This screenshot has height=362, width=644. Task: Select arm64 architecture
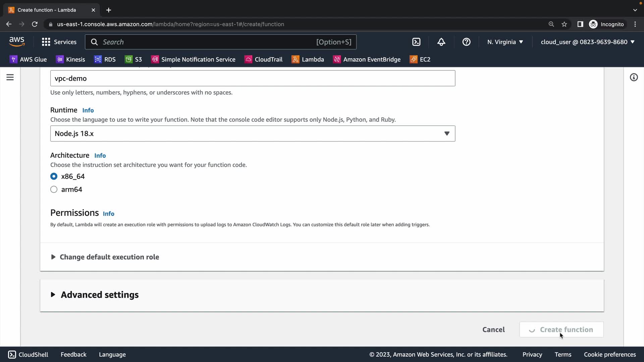click(x=54, y=189)
